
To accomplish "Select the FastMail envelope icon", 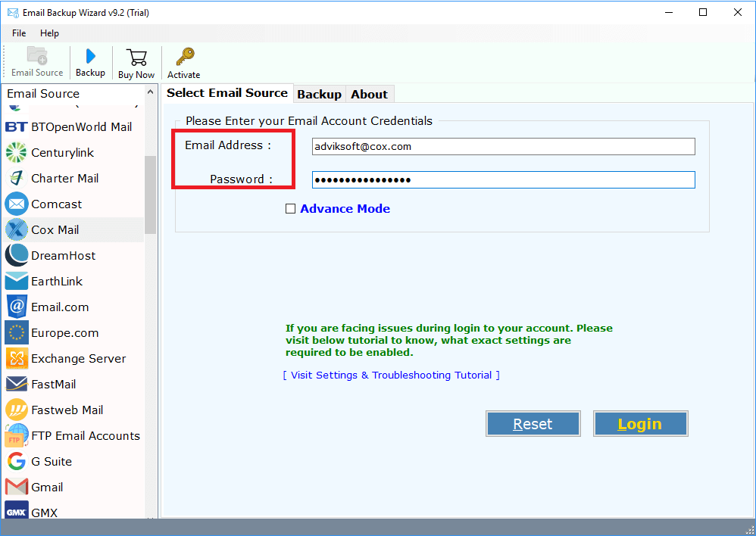I will click(x=17, y=384).
